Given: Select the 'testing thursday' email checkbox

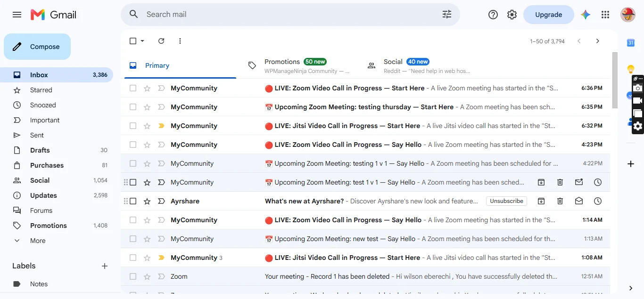Looking at the screenshot, I should 133,107.
